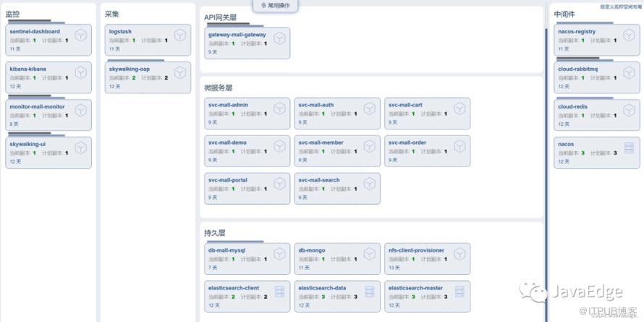Click the 监控 section heading

pyautogui.click(x=12, y=14)
